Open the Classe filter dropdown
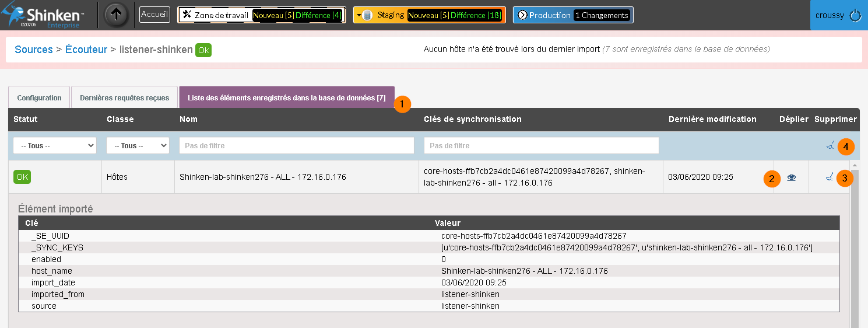This screenshot has height=328, width=868. coord(138,146)
